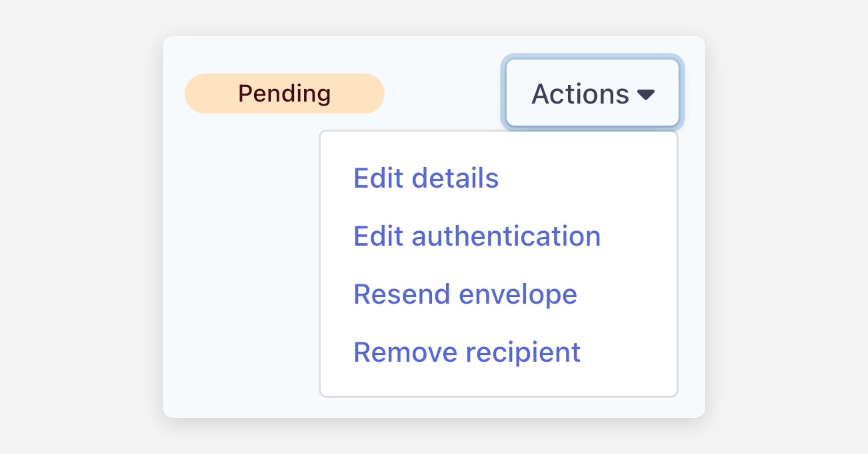Hit the downward triangle icon
Screen dimensions: 868x454
coord(646,95)
